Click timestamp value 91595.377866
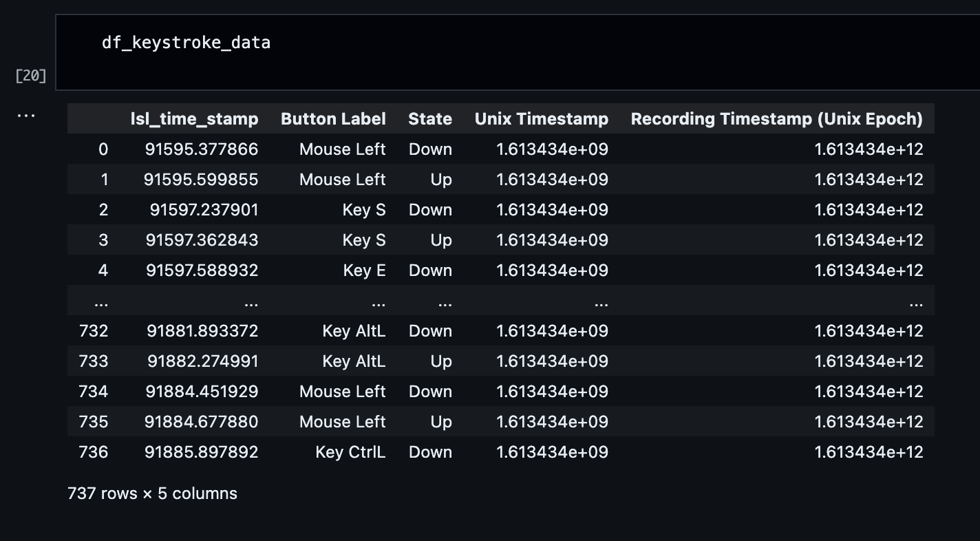 202,149
